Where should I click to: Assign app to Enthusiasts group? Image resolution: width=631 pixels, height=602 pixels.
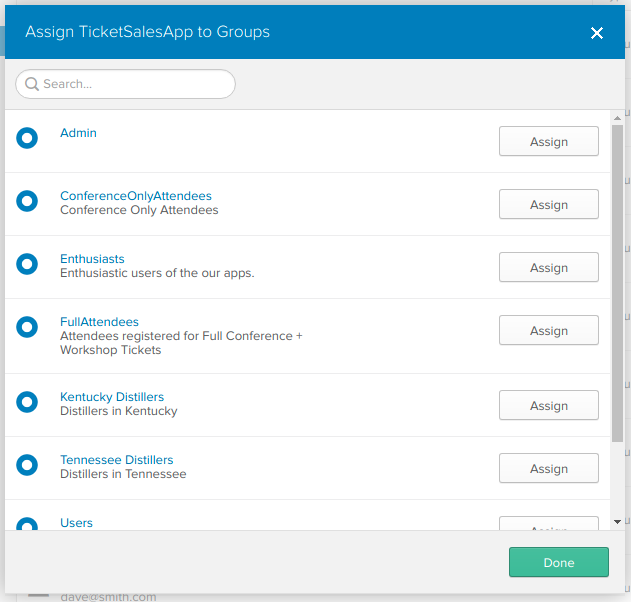(x=548, y=268)
